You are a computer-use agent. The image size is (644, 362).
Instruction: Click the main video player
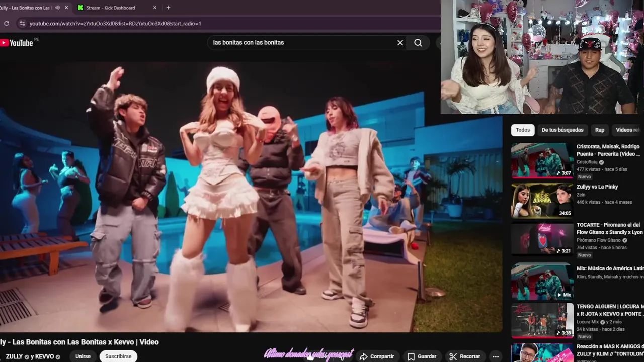251,197
